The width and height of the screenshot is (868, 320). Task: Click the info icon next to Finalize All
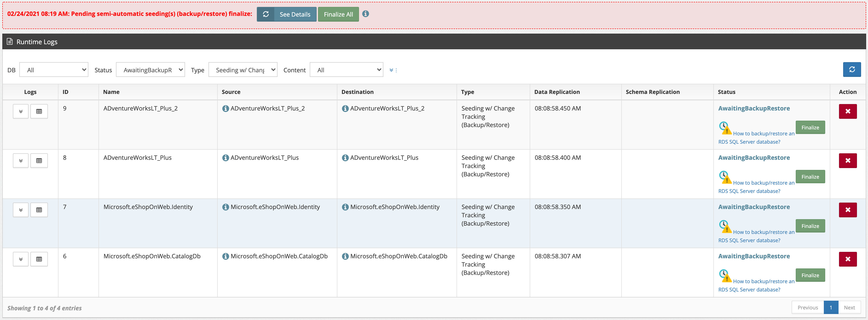(366, 14)
